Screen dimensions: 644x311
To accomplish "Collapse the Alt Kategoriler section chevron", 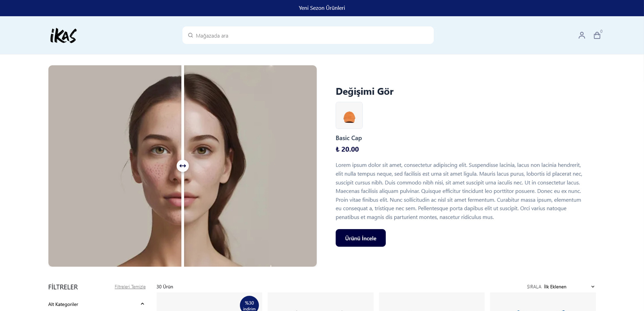I will [x=142, y=304].
